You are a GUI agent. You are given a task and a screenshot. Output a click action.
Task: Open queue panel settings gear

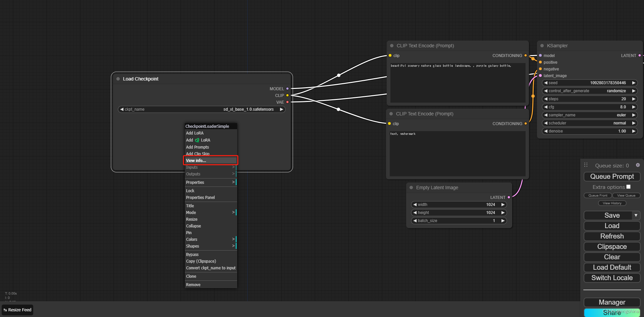click(638, 165)
